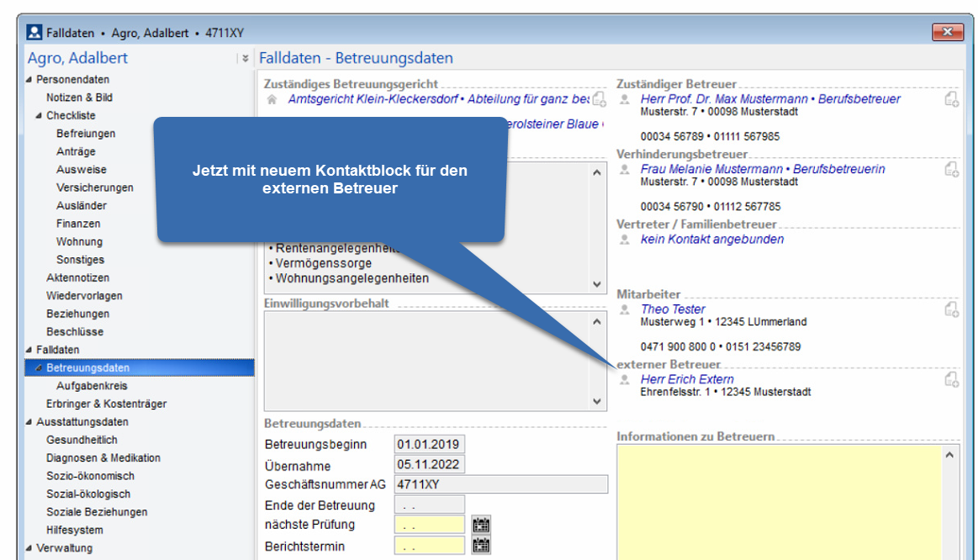Click the Berichtstermin date field
This screenshot has width=978, height=560.
click(x=429, y=546)
